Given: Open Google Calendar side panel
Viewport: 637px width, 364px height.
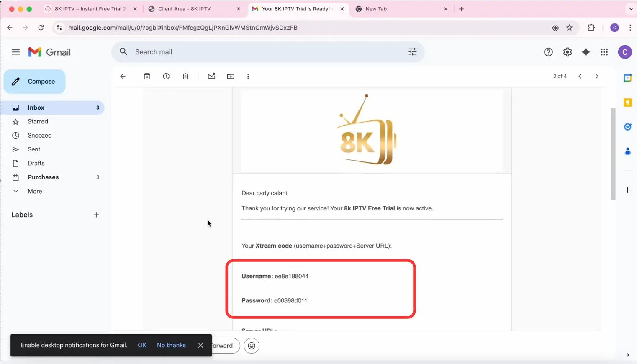Looking at the screenshot, I should [x=627, y=78].
